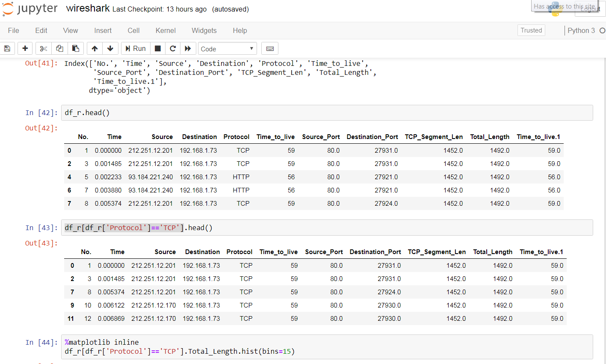Image resolution: width=606 pixels, height=364 pixels.
Task: Cut selected cells with scissors icon
Action: pyautogui.click(x=44, y=48)
